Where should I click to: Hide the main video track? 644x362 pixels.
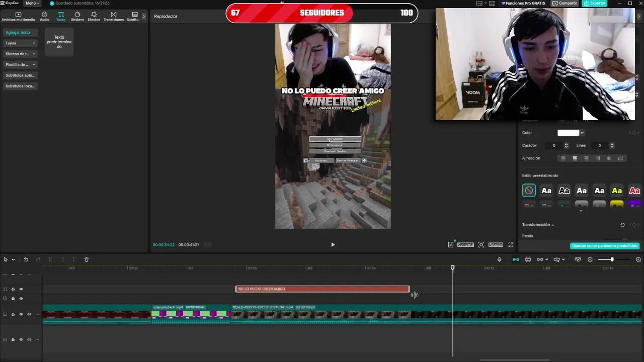(21, 314)
